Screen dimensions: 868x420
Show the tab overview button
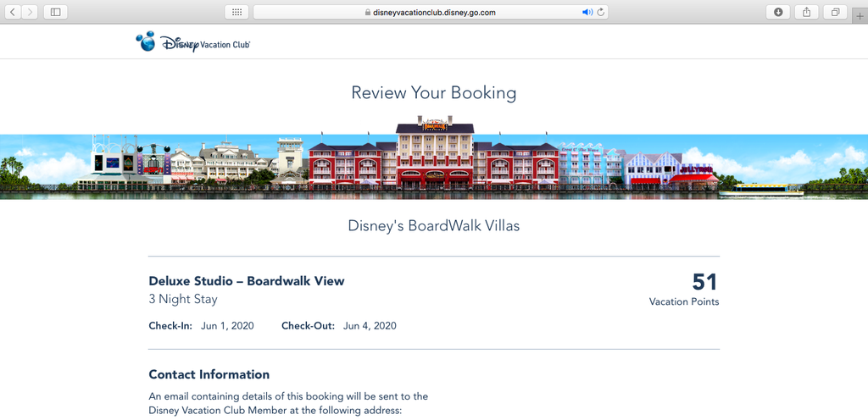tap(835, 12)
